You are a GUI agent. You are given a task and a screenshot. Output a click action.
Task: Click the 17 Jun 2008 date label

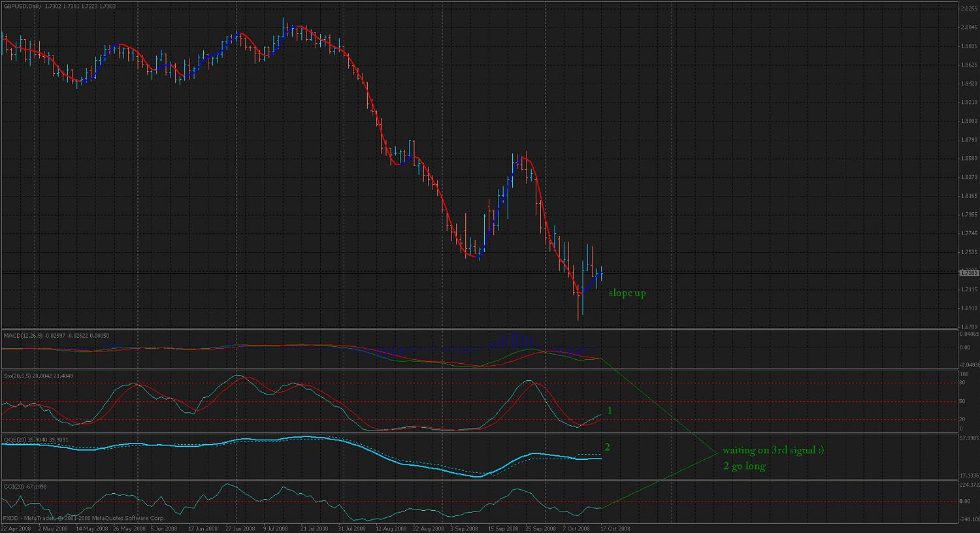tap(203, 528)
